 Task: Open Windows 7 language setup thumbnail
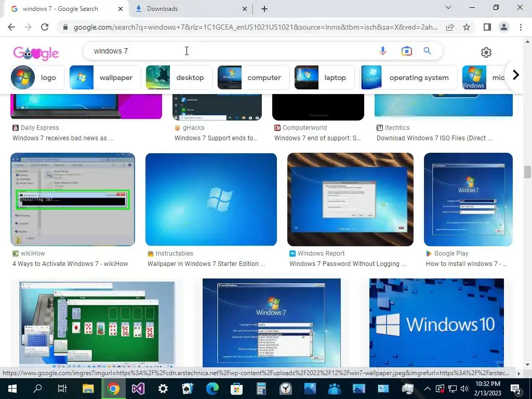click(x=271, y=323)
